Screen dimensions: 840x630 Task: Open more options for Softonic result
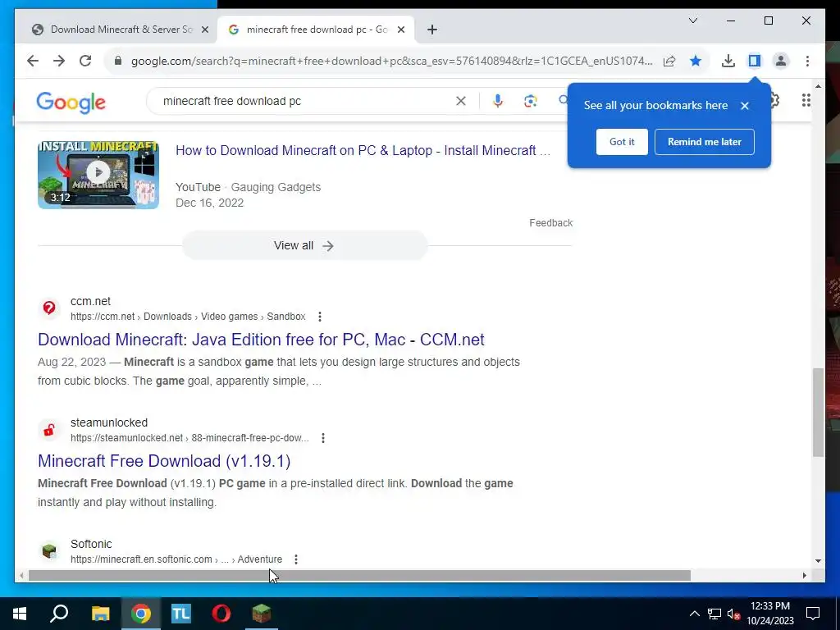tap(296, 559)
